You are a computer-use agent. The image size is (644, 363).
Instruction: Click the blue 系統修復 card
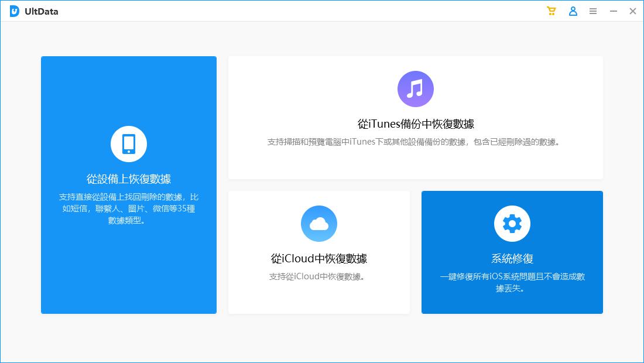click(512, 252)
